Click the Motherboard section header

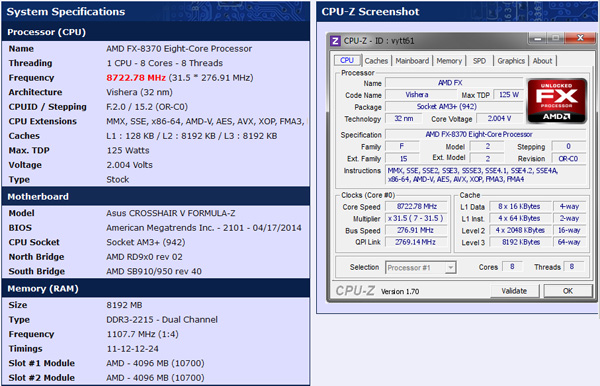tap(155, 196)
